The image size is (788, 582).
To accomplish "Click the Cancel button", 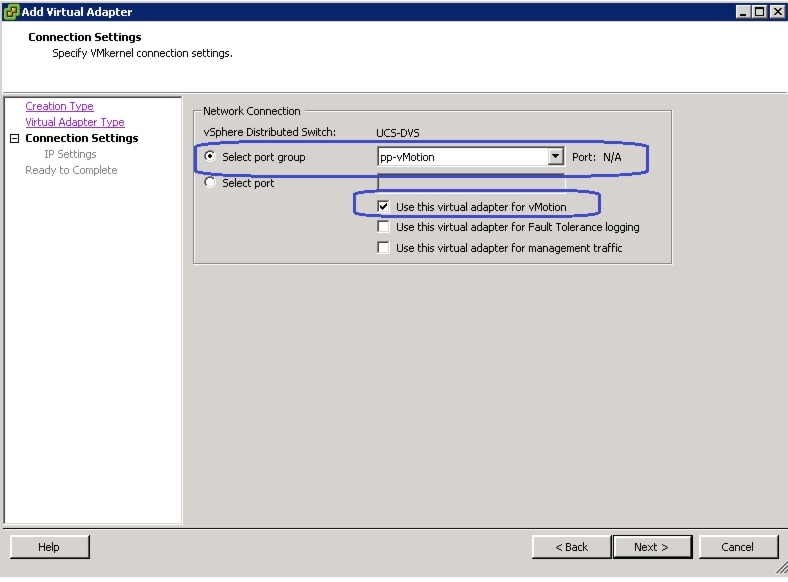I will (738, 547).
